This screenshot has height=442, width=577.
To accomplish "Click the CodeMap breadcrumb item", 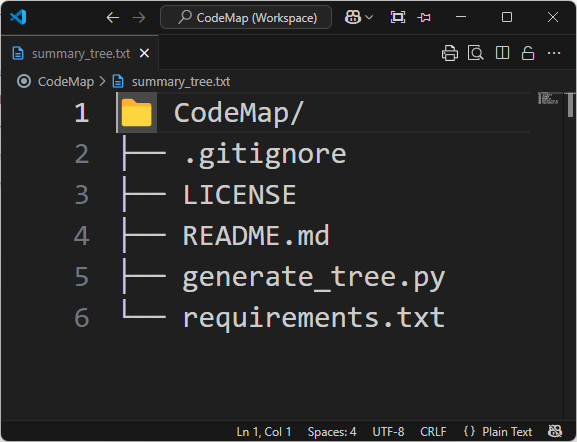I will coord(66,81).
